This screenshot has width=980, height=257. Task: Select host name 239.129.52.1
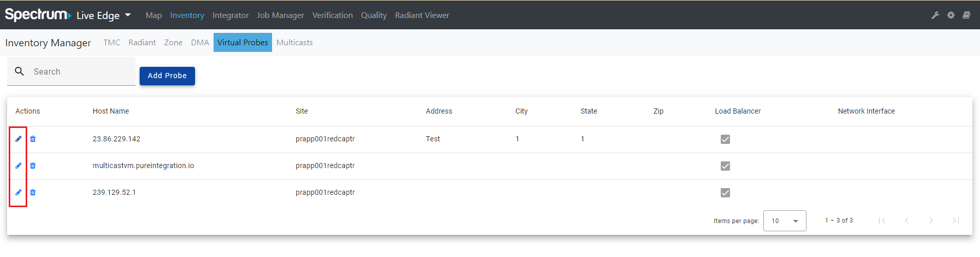114,192
